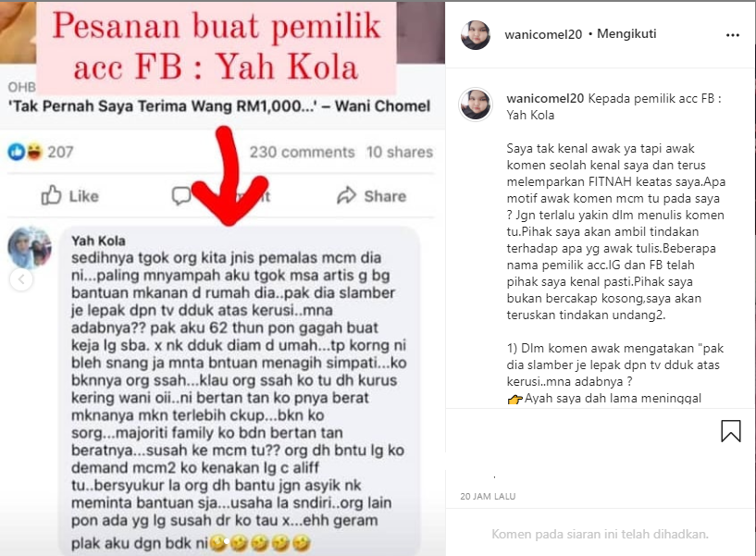
Task: Open the 10 shares link
Action: [399, 152]
